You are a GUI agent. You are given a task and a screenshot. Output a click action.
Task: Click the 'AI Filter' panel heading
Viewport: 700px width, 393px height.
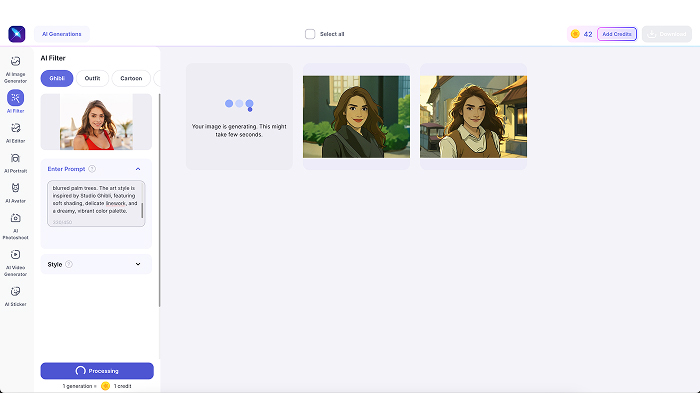pyautogui.click(x=53, y=58)
